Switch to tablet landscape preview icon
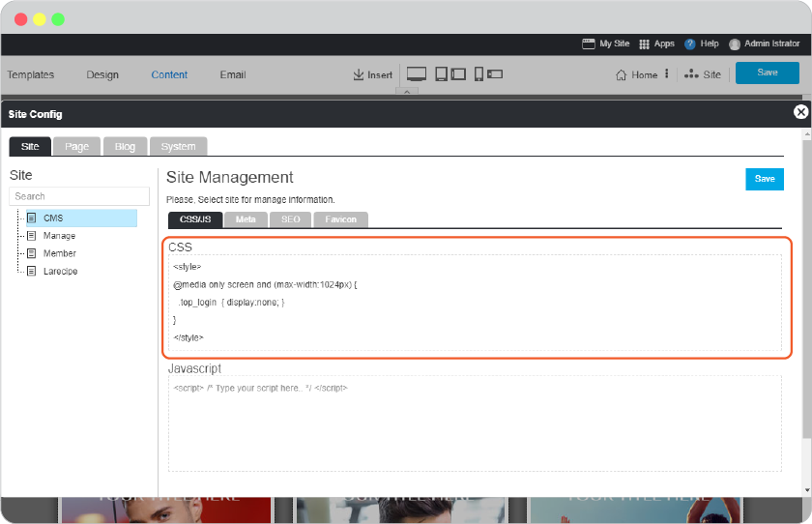This screenshot has width=812, height=524. click(x=458, y=74)
